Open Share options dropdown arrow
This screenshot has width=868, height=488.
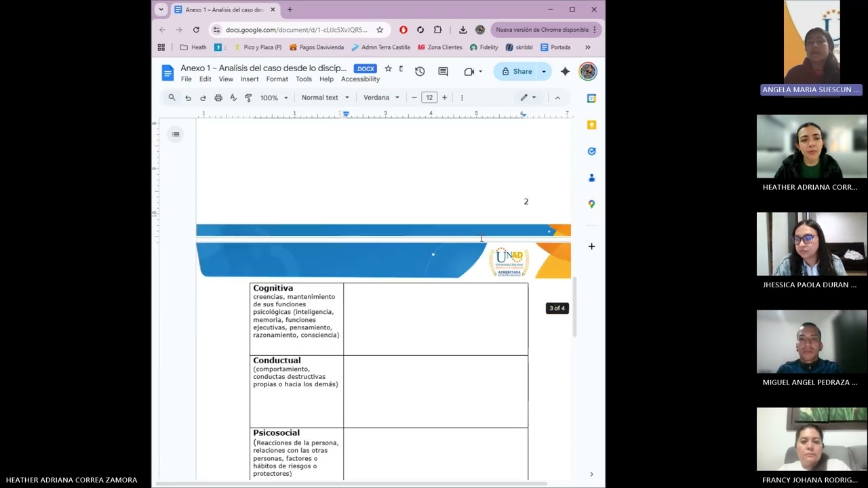(543, 71)
